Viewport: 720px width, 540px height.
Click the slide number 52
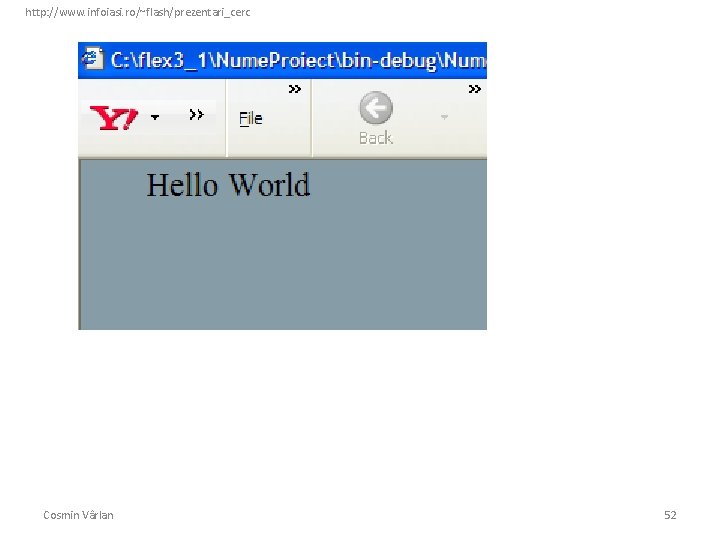point(670,515)
